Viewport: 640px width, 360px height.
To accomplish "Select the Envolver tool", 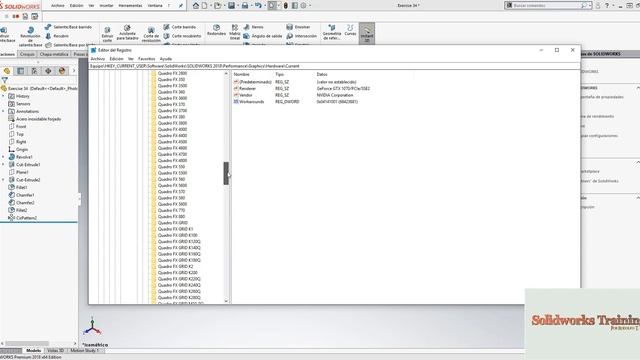I will (x=298, y=27).
